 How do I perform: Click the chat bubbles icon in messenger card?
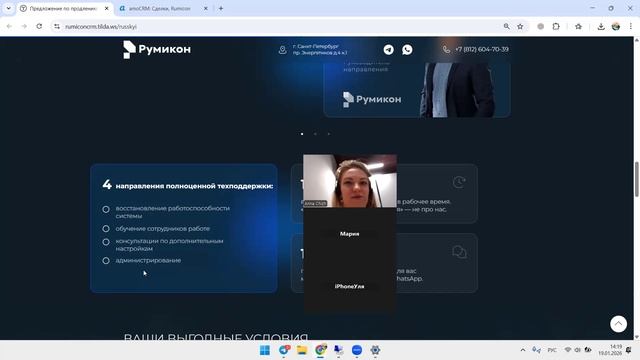tap(459, 252)
